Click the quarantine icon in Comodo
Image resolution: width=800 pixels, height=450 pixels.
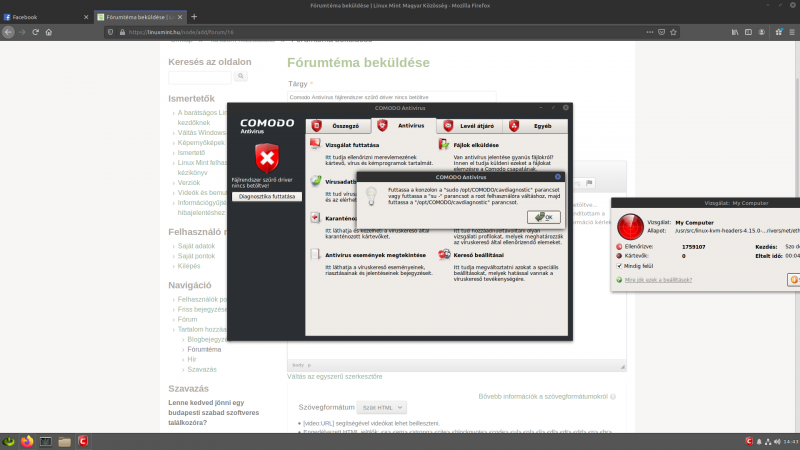tap(315, 217)
